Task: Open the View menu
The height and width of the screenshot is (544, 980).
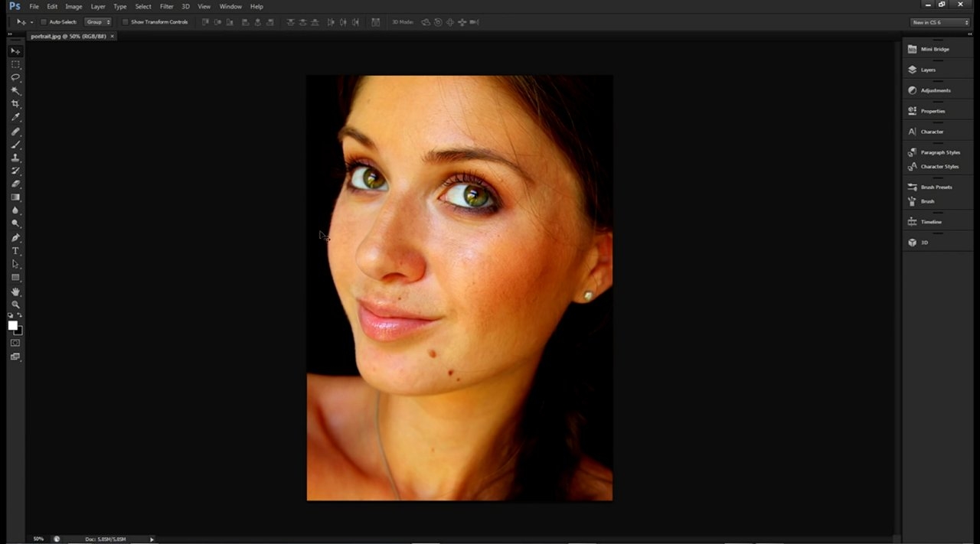Action: [x=204, y=6]
